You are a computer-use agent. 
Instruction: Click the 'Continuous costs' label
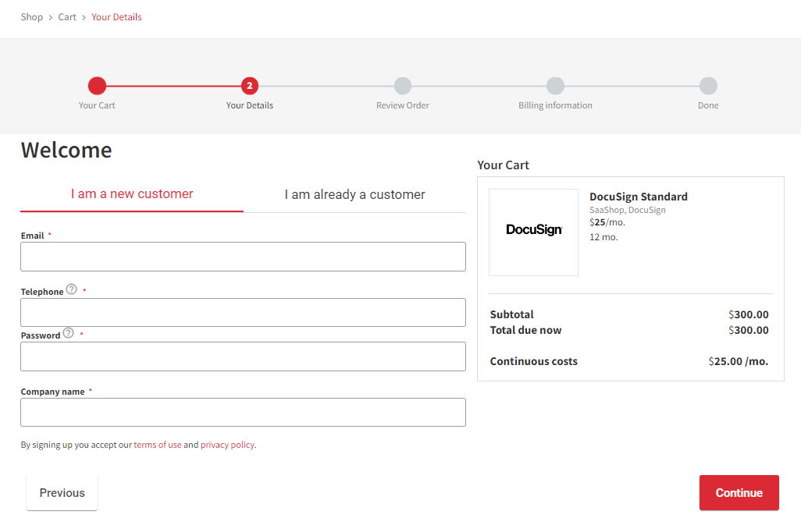(533, 361)
